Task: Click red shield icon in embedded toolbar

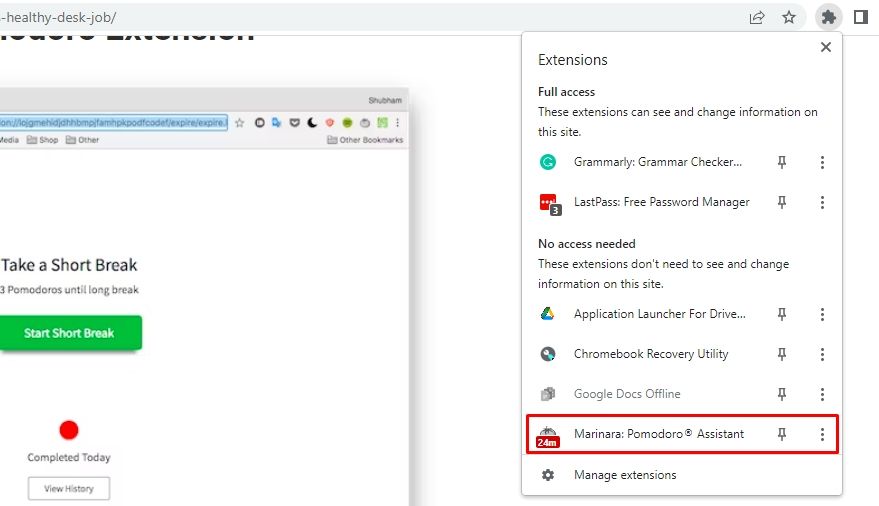Action: tap(330, 123)
